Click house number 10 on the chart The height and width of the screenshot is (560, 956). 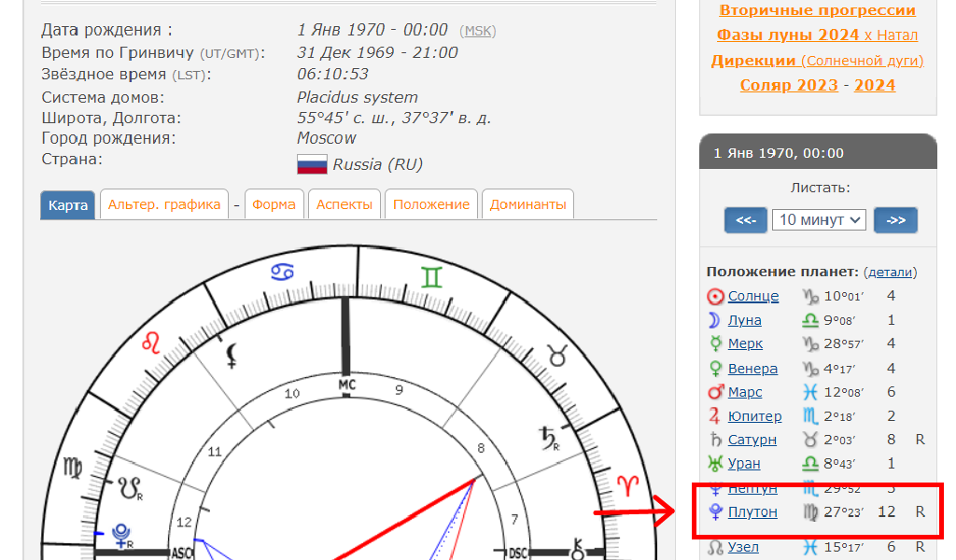click(292, 394)
